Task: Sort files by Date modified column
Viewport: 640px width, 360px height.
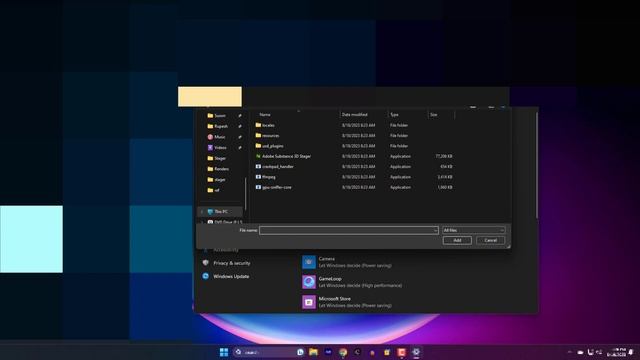Action: (x=355, y=115)
